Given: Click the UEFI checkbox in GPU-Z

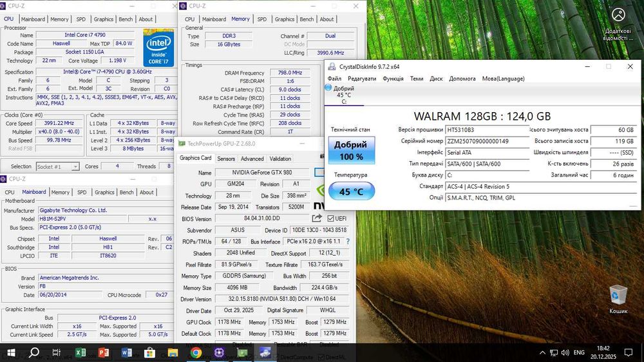Looking at the screenshot, I should point(330,218).
